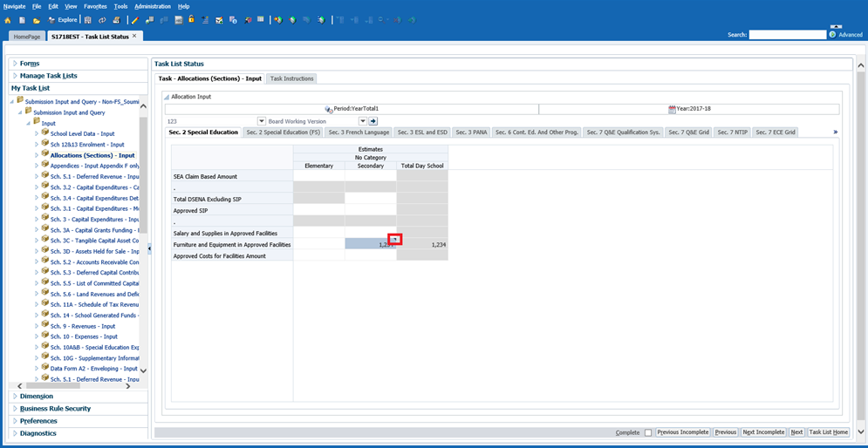Click the calendar icon next to Year:2017-18

click(672, 109)
